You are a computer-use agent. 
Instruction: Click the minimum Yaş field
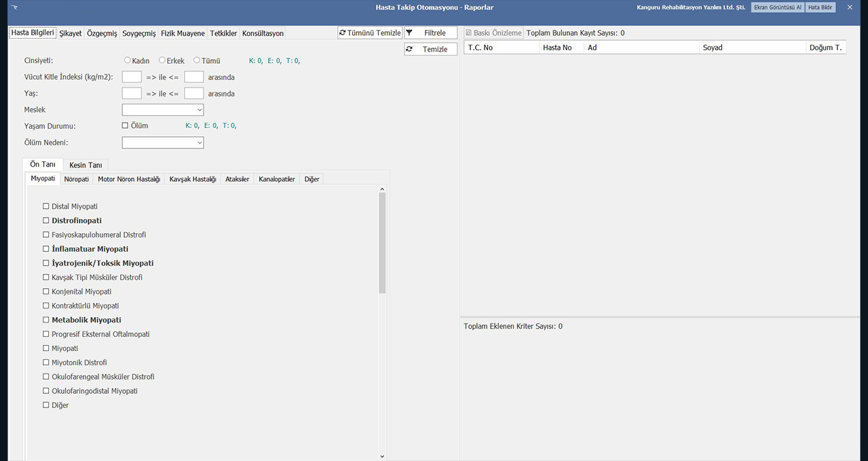coord(132,93)
